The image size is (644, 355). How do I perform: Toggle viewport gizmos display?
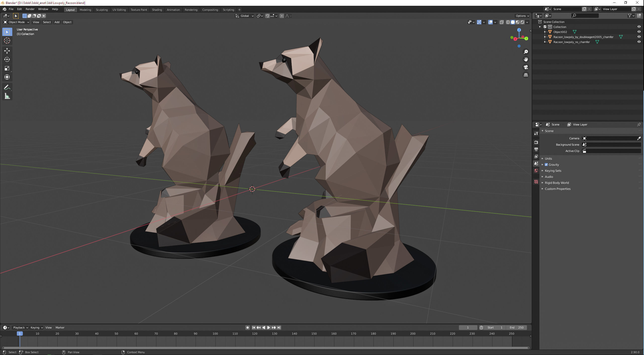(x=479, y=22)
